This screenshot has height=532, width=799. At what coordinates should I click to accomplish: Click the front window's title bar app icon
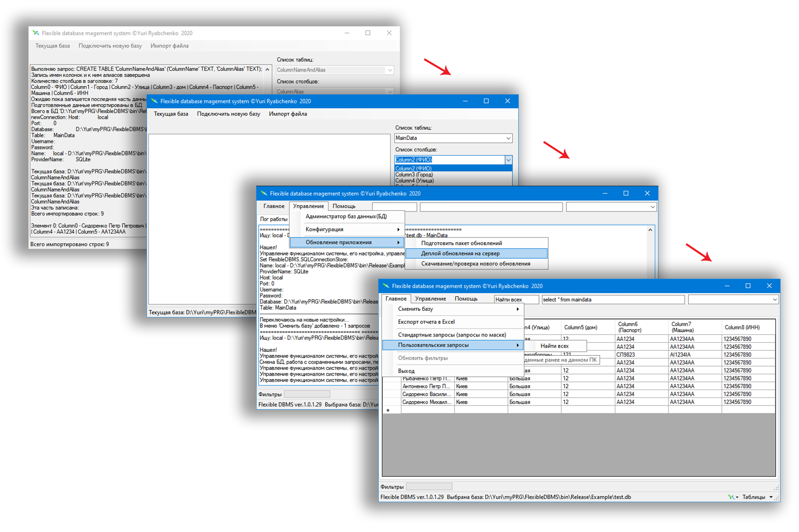(x=386, y=286)
